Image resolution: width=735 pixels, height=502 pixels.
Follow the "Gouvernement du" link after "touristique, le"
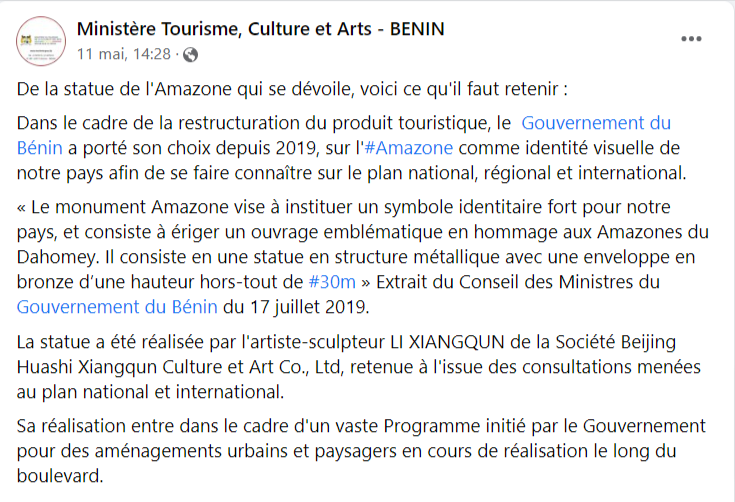click(597, 123)
